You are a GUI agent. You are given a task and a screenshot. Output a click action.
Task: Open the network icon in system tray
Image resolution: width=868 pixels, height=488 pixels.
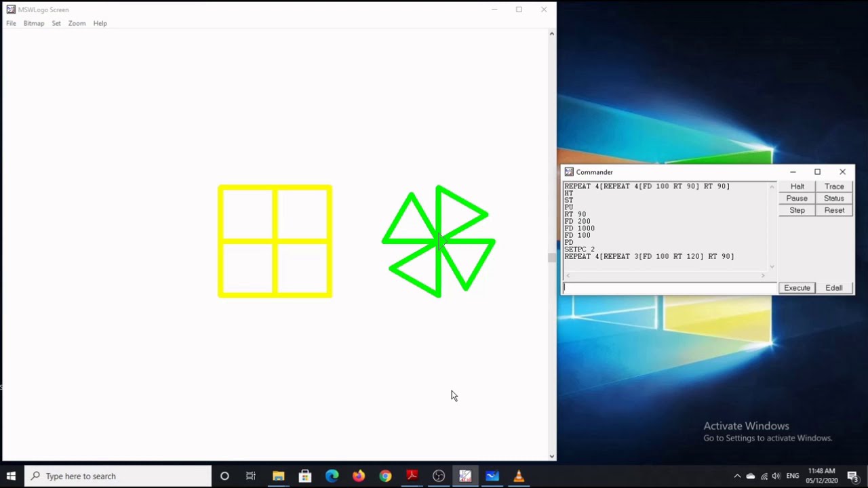(x=764, y=476)
